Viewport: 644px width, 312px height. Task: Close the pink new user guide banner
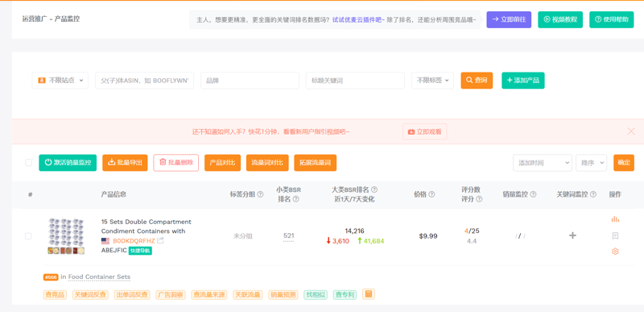pos(631,131)
